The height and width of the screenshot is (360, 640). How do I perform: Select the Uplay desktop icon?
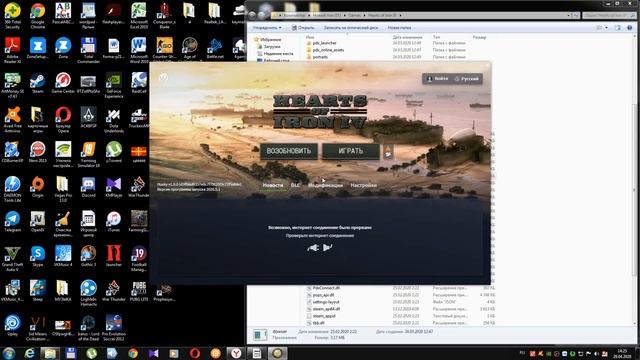(x=12, y=325)
